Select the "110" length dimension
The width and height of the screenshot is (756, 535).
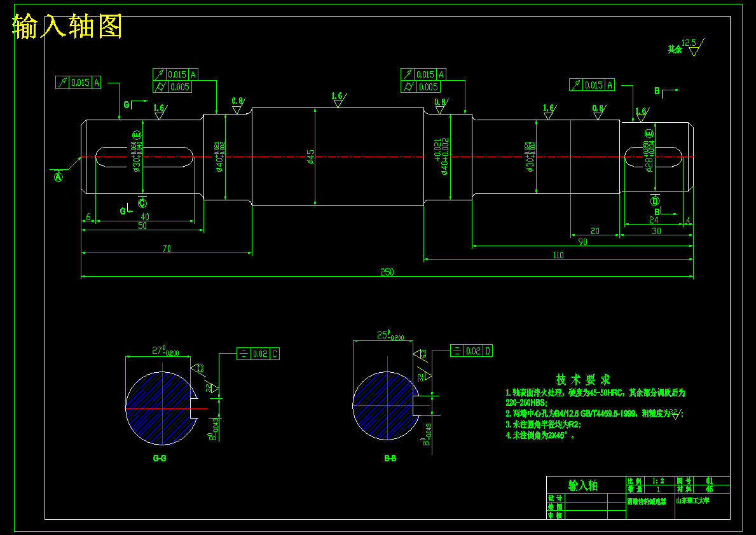(558, 255)
